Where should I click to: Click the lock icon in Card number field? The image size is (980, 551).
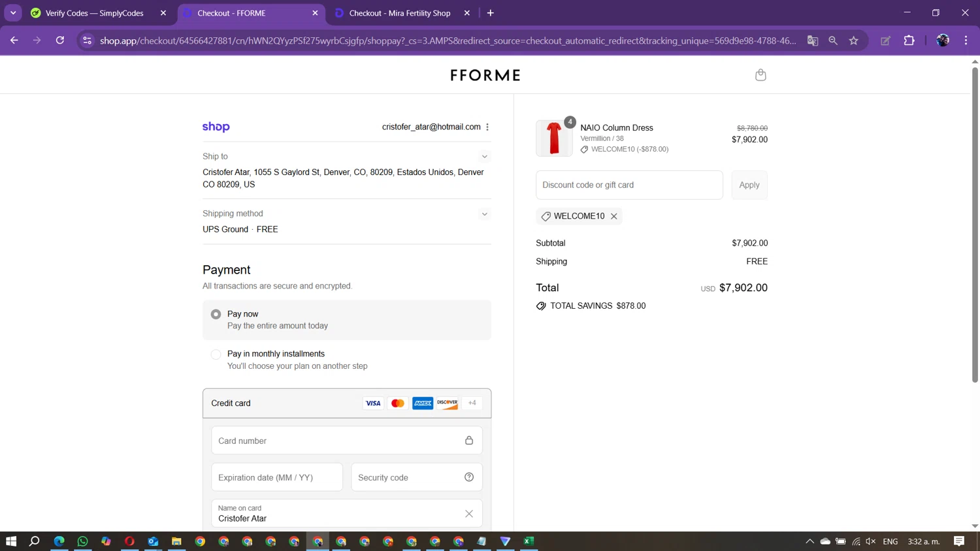pyautogui.click(x=469, y=441)
